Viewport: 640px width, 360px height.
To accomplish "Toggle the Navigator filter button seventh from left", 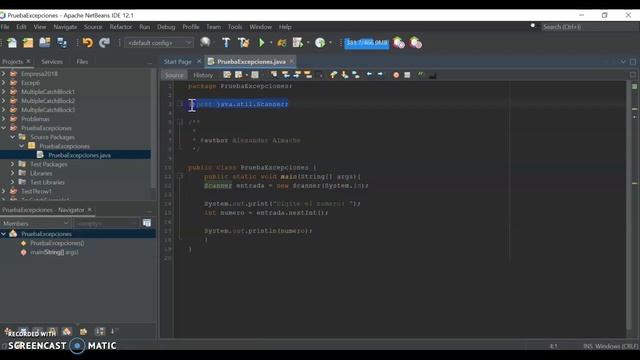I will point(100,331).
